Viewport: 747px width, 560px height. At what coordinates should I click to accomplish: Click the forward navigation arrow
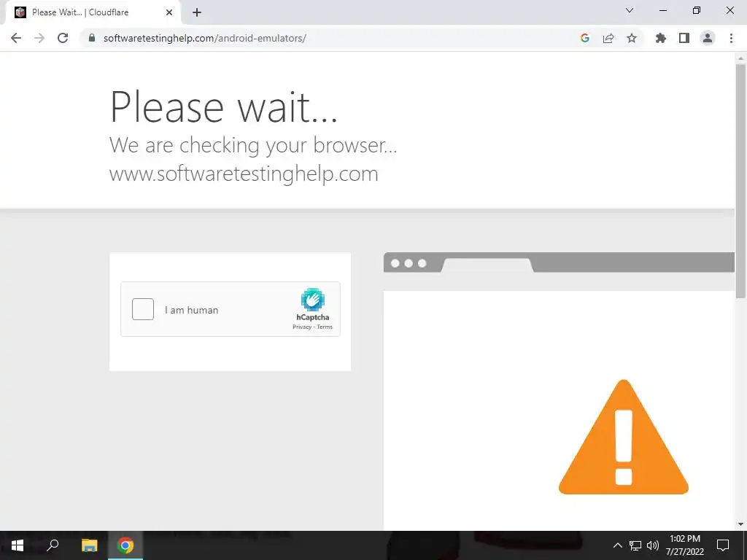(39, 38)
